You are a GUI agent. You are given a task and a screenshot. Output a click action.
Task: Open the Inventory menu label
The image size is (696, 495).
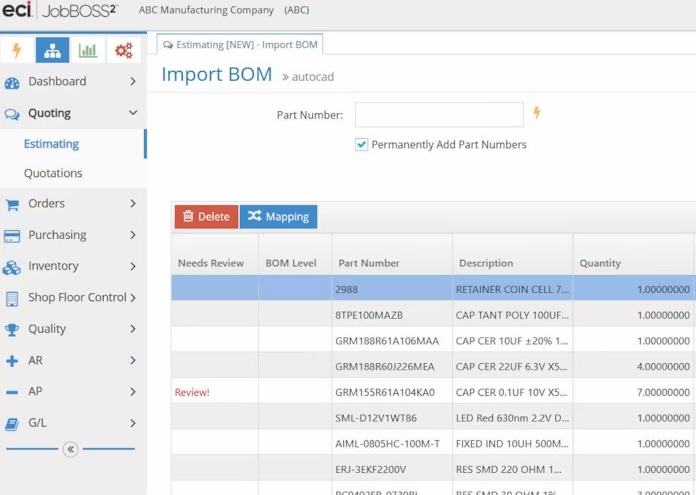[53, 266]
